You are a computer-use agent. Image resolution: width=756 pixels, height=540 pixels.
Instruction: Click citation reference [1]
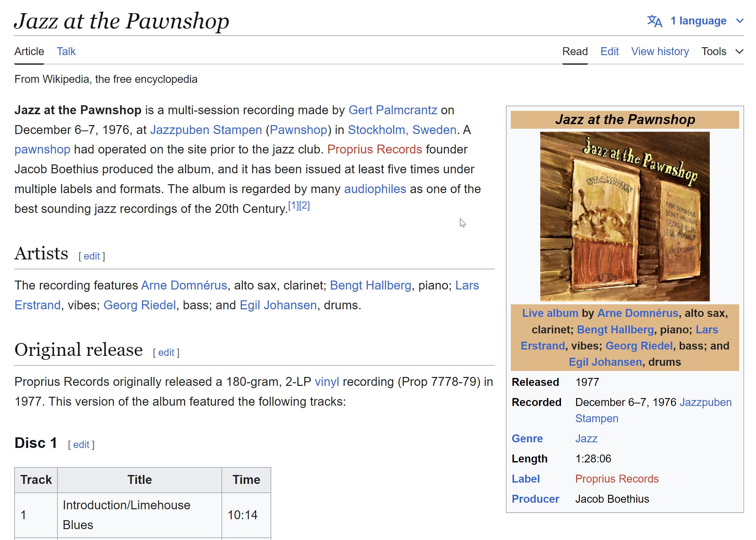point(293,206)
